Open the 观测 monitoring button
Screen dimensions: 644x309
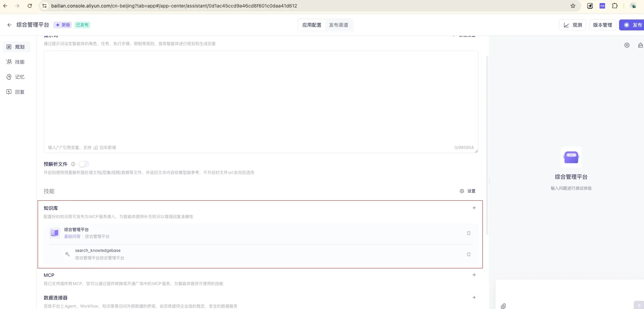pos(573,25)
